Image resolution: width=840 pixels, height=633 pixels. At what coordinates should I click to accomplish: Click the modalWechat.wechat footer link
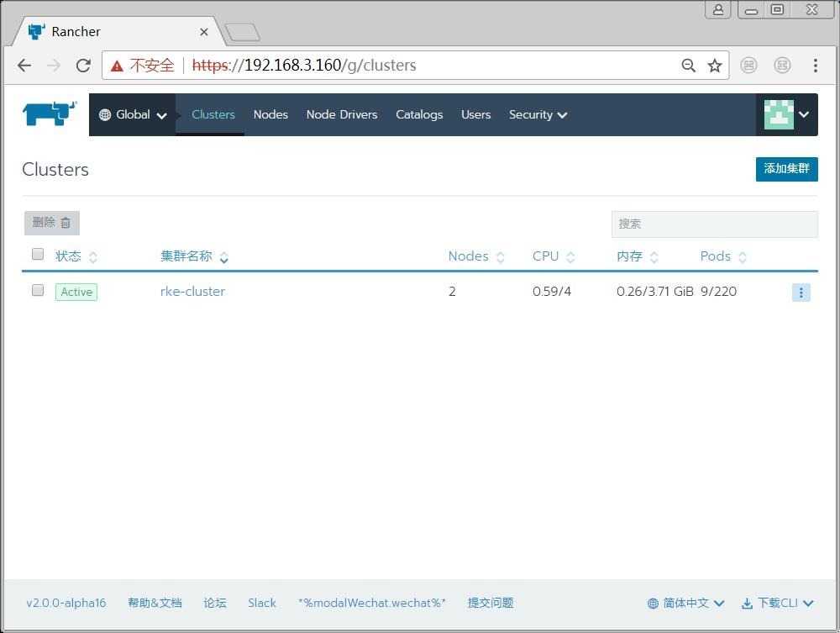(x=372, y=603)
